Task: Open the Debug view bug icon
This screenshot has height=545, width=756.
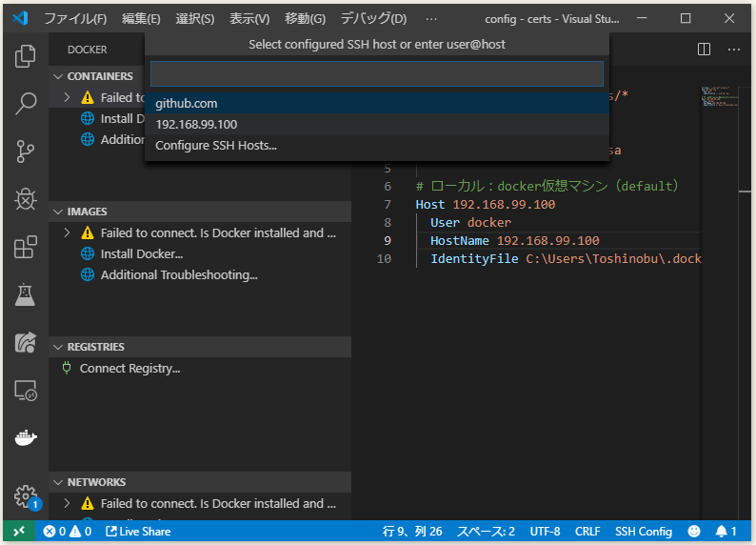Action: 25,199
